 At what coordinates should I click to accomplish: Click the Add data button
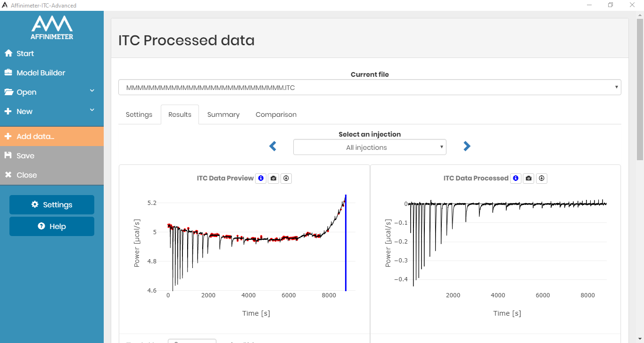(x=51, y=137)
